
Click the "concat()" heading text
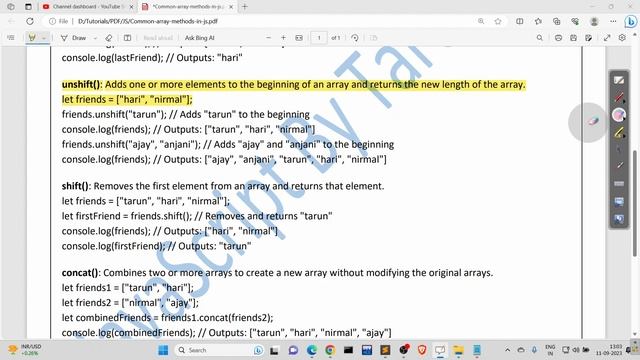[80, 273]
